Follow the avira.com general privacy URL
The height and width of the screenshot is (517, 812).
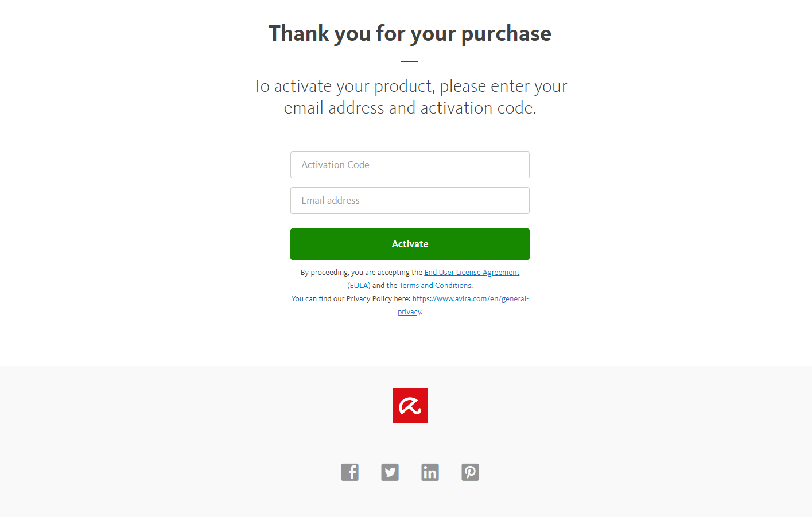pyautogui.click(x=470, y=299)
